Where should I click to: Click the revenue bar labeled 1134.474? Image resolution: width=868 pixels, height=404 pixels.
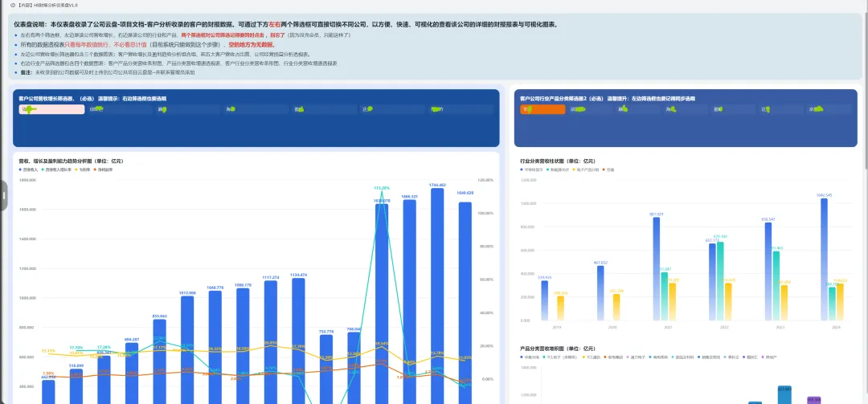coord(298,341)
